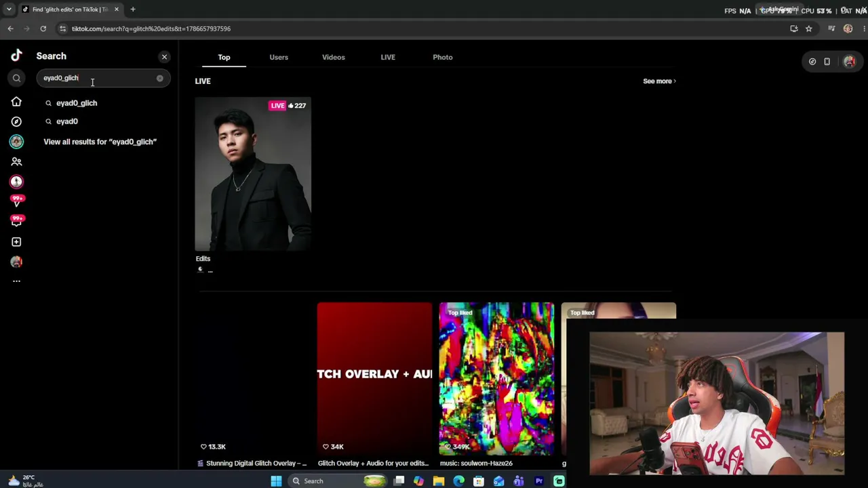The height and width of the screenshot is (488, 868).
Task: Open the Friends people icon in sidebar
Action: tap(16, 161)
